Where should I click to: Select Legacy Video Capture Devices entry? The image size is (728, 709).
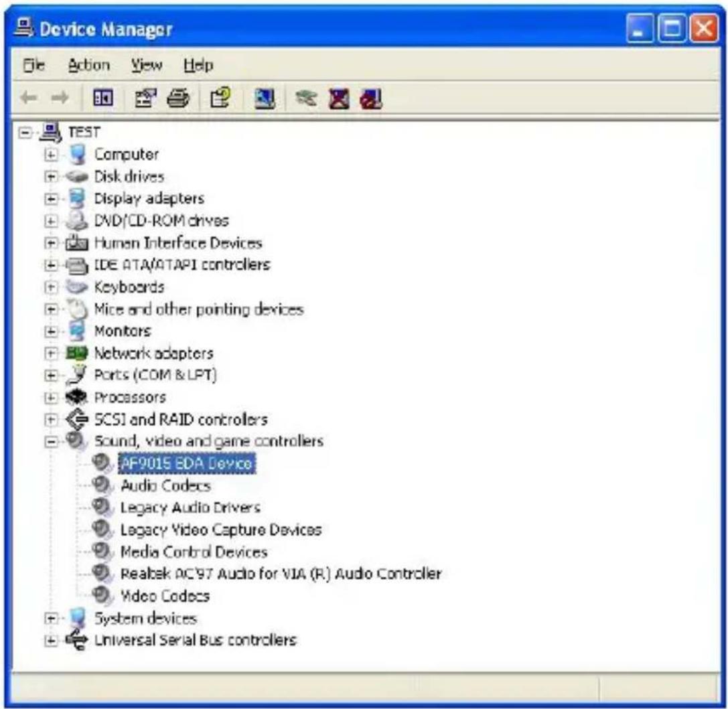pyautogui.click(x=221, y=530)
